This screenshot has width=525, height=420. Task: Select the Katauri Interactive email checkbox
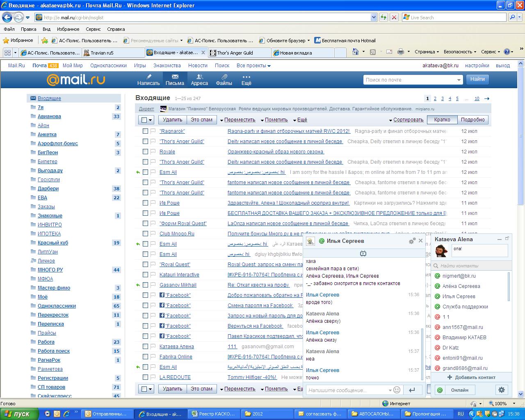click(145, 275)
